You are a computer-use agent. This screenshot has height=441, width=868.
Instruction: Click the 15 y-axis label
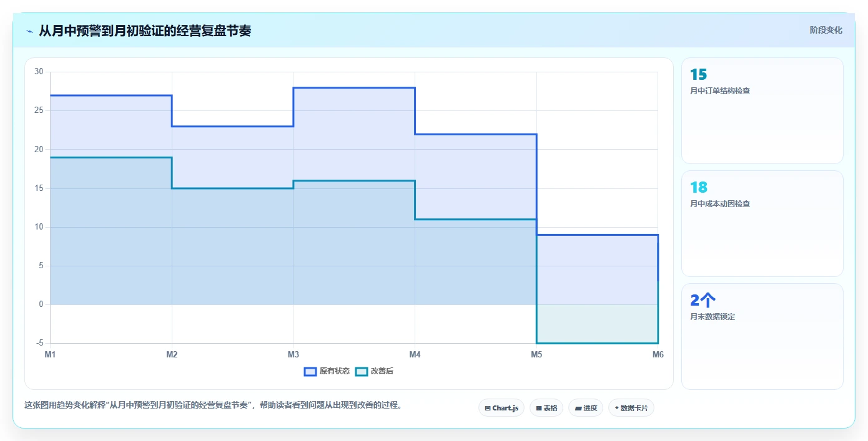tap(39, 188)
